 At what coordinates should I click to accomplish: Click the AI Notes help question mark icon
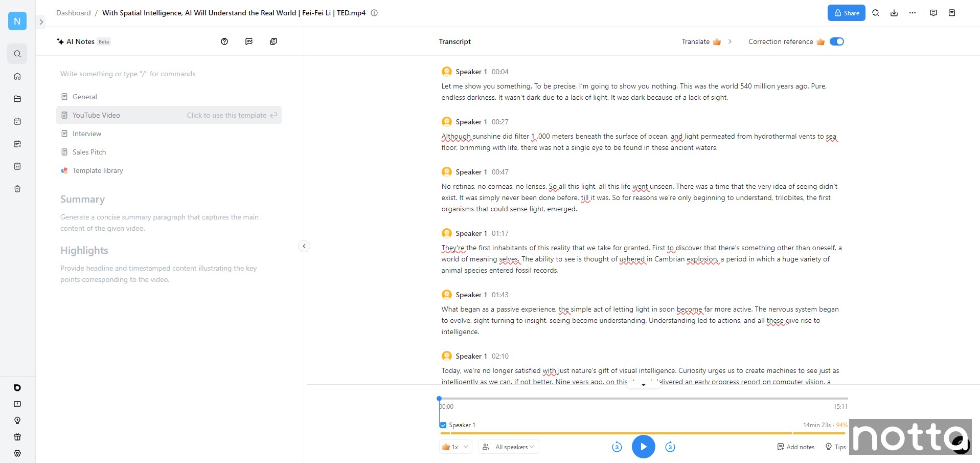224,41
